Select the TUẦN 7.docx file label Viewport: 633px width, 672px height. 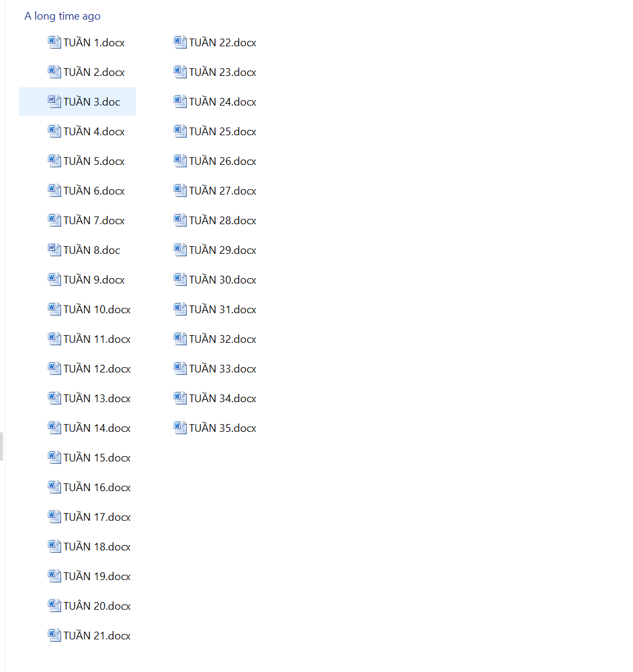(x=94, y=221)
